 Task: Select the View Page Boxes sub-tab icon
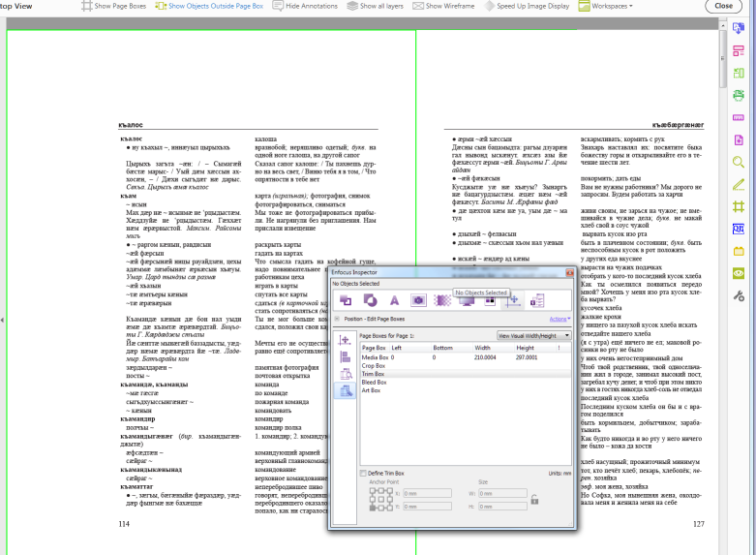pyautogui.click(x=345, y=374)
